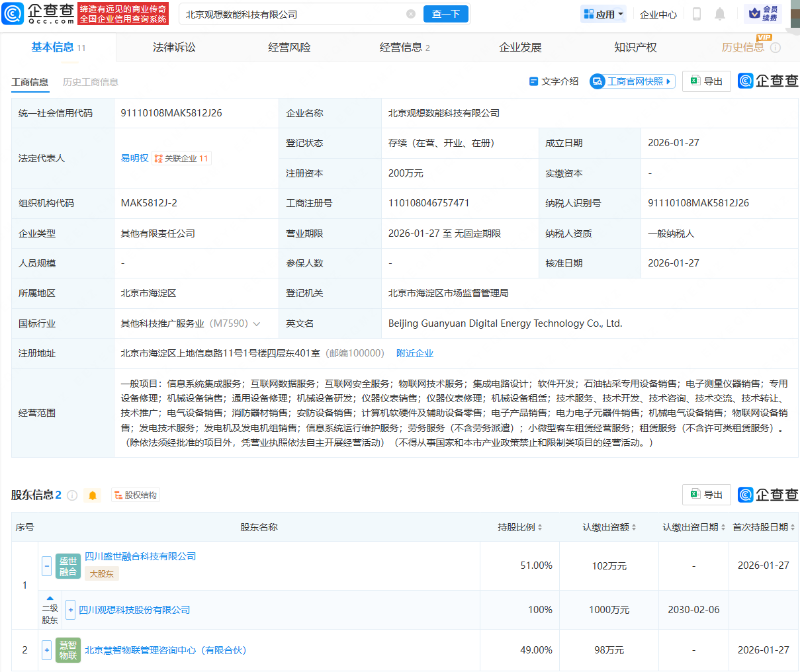Screen dimensions: 800x672
Task: Click the 查一下 search button
Action: pos(445,14)
